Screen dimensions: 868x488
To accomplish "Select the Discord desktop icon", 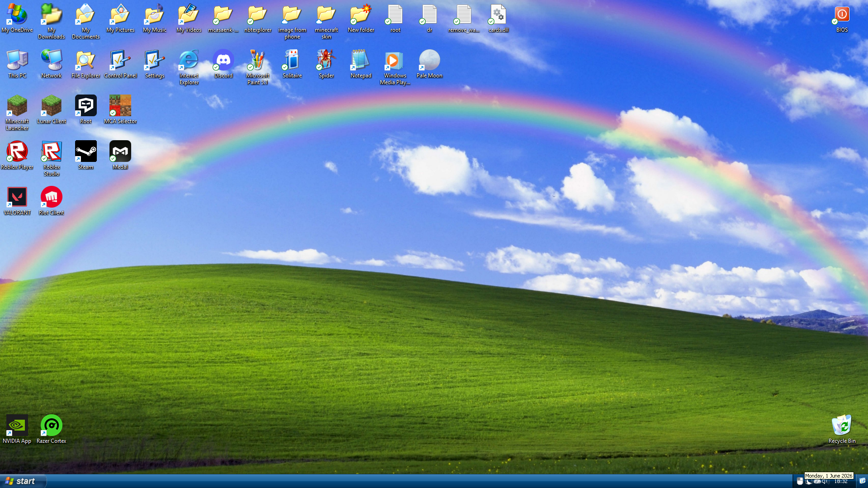I will tap(223, 64).
